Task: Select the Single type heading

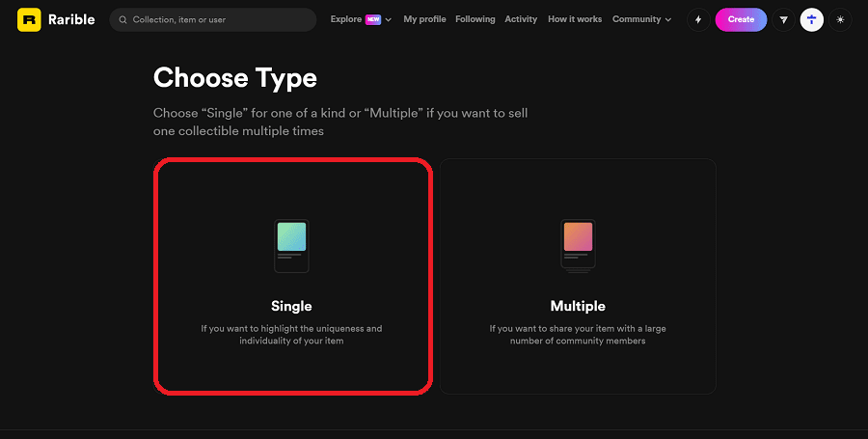Action: coord(291,306)
